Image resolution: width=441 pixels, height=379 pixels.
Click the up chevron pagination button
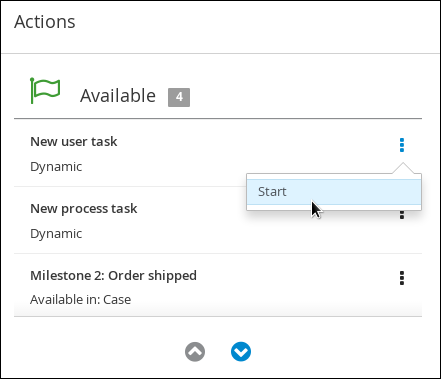195,352
